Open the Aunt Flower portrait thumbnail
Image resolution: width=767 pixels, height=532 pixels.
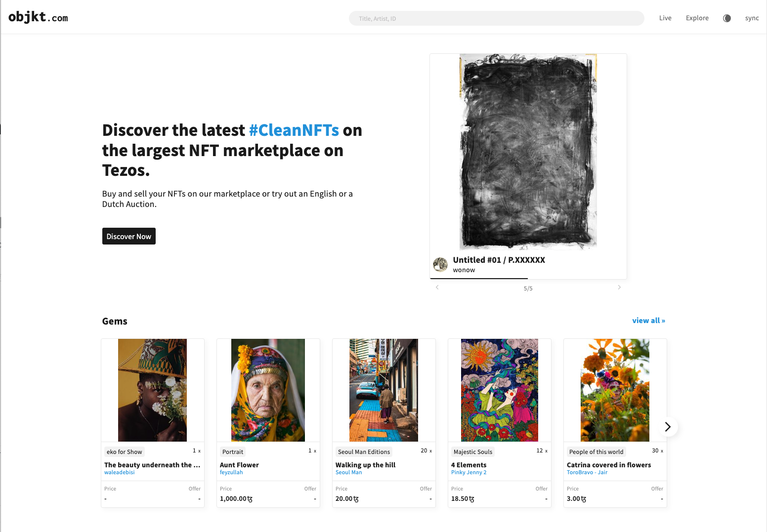[268, 390]
